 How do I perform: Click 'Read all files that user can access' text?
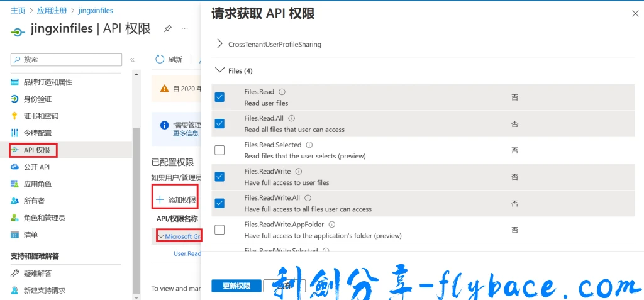(294, 130)
